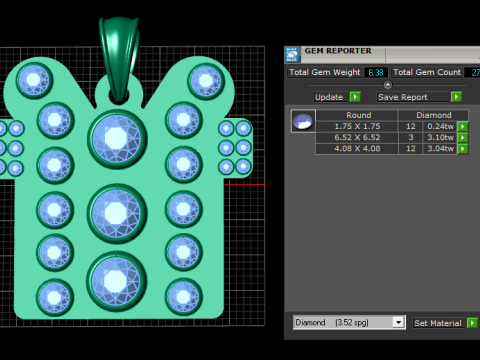The height and width of the screenshot is (360, 480).
Task: Select the bottom large center gem on pendant
Action: (x=116, y=281)
